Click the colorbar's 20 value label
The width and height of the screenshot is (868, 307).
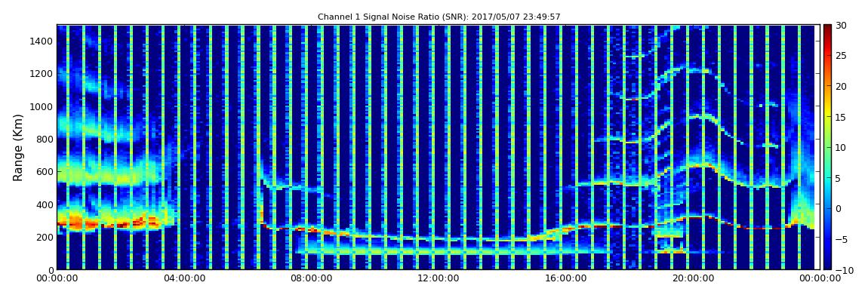841,86
